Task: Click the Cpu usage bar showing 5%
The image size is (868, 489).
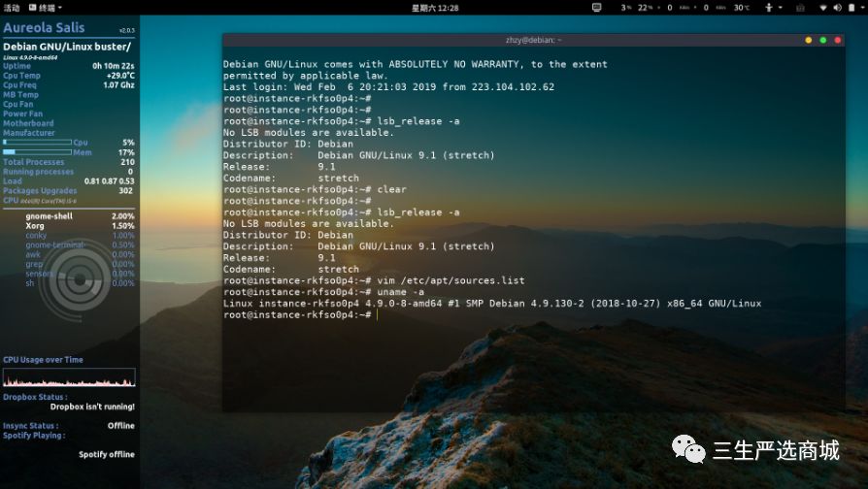Action: 37,143
